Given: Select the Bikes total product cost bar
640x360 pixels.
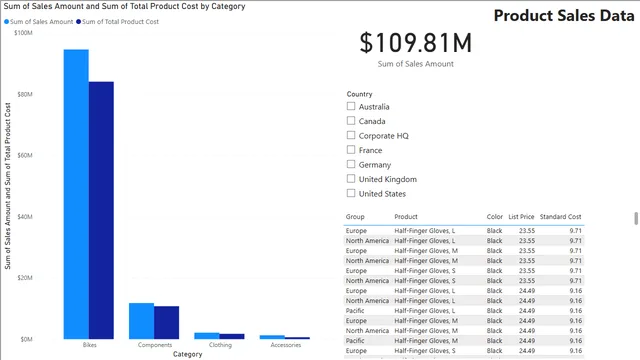Looking at the screenshot, I should (x=101, y=210).
